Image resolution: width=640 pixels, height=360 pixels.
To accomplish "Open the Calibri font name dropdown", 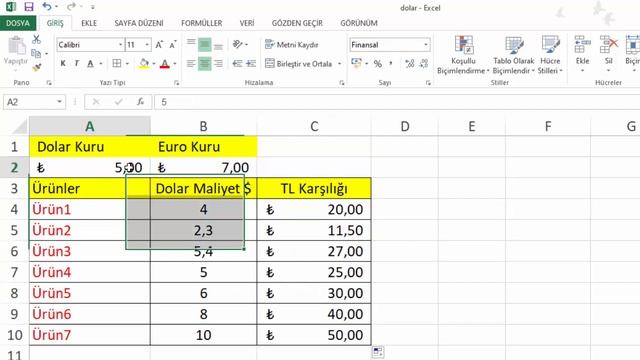I will (121, 44).
